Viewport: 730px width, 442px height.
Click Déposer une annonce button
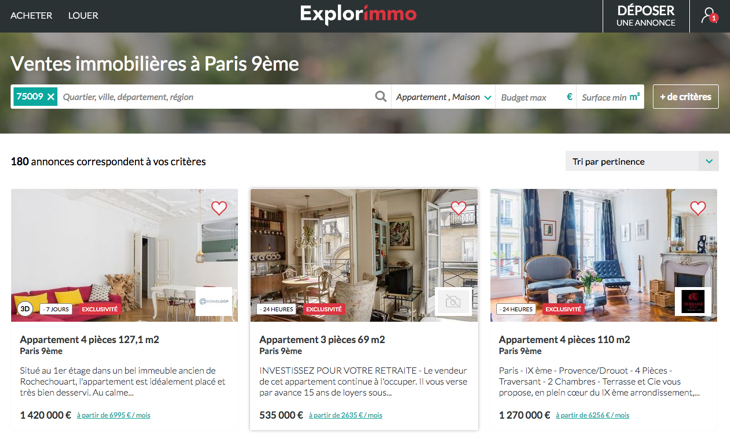click(x=646, y=16)
